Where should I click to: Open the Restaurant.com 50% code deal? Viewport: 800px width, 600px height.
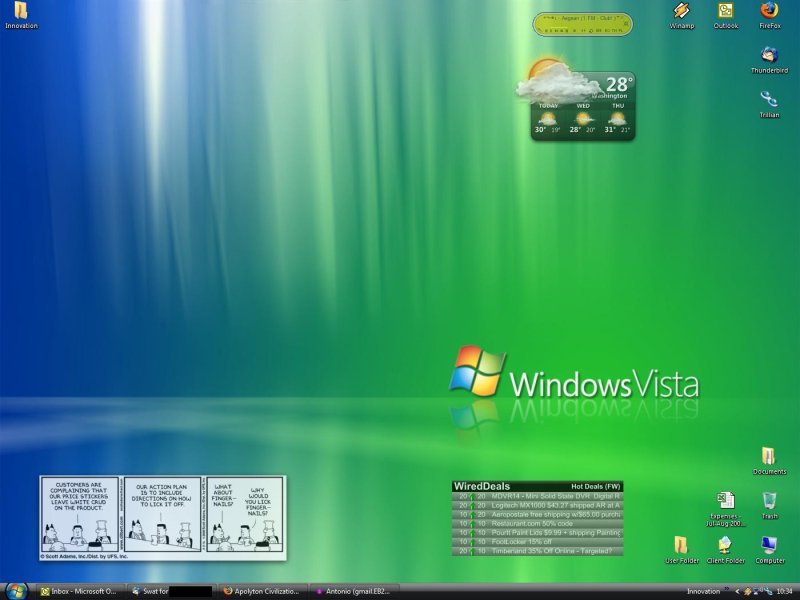tap(530, 523)
